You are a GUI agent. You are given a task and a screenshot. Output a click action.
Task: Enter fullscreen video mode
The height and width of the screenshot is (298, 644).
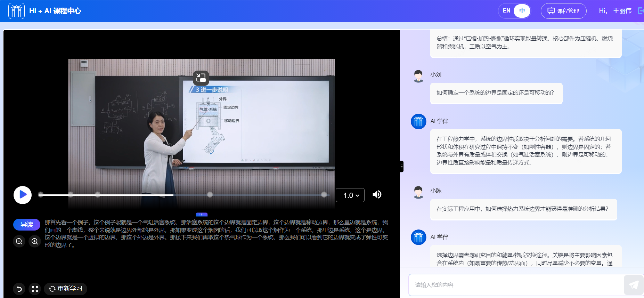click(x=35, y=289)
